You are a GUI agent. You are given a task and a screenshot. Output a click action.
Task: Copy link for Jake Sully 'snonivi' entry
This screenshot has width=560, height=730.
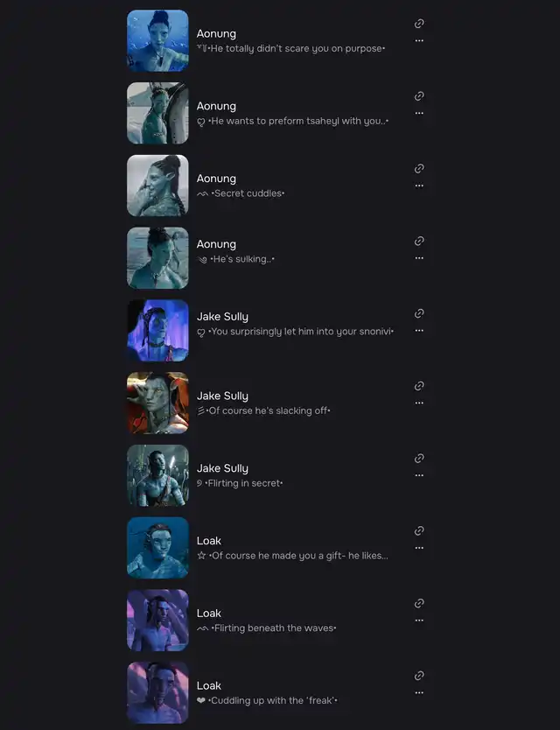click(419, 313)
